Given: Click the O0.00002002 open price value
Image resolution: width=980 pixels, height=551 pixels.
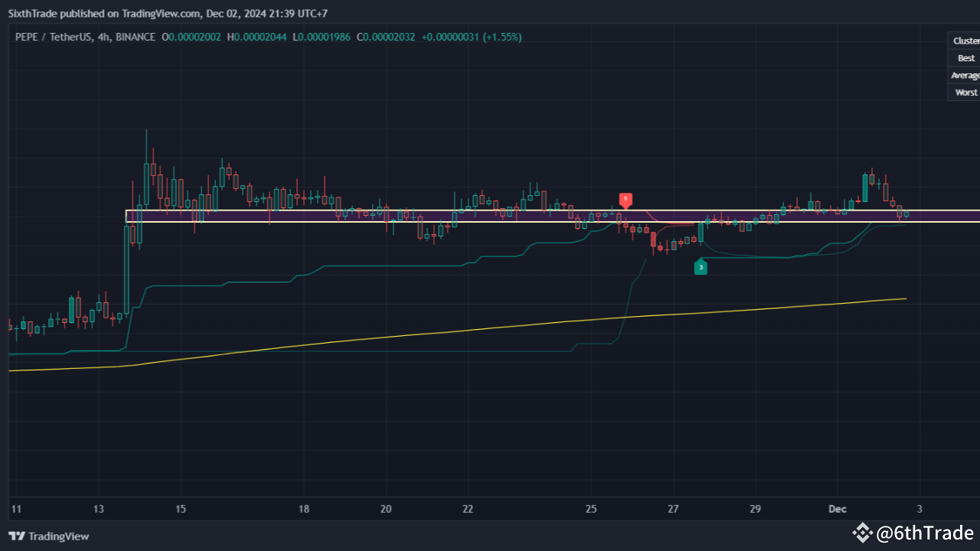Looking at the screenshot, I should [x=192, y=37].
